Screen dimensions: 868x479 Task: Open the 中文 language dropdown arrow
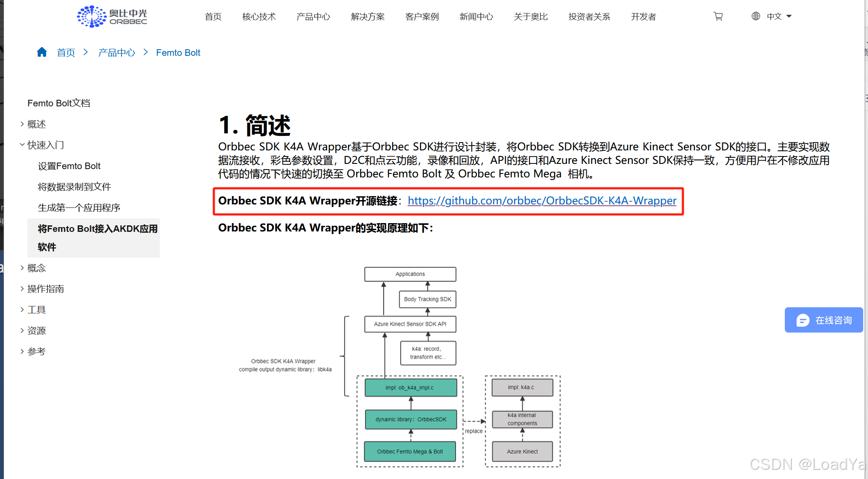[x=789, y=17]
